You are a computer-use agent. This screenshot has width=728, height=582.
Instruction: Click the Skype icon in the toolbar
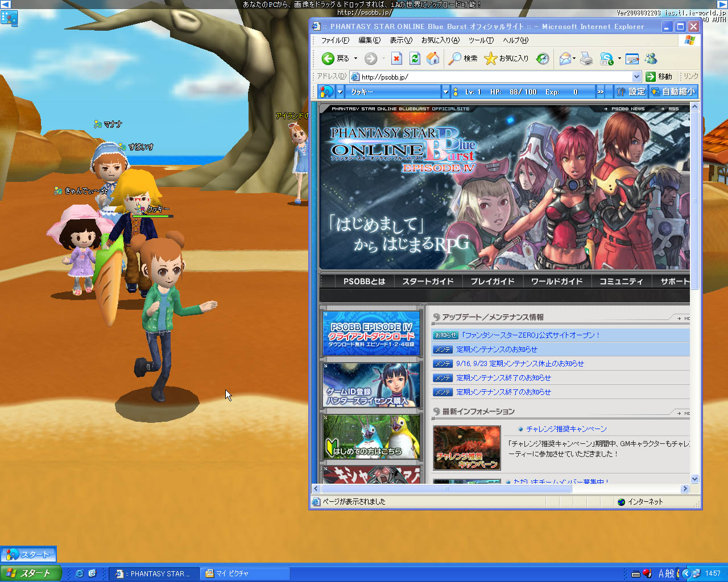(607, 59)
